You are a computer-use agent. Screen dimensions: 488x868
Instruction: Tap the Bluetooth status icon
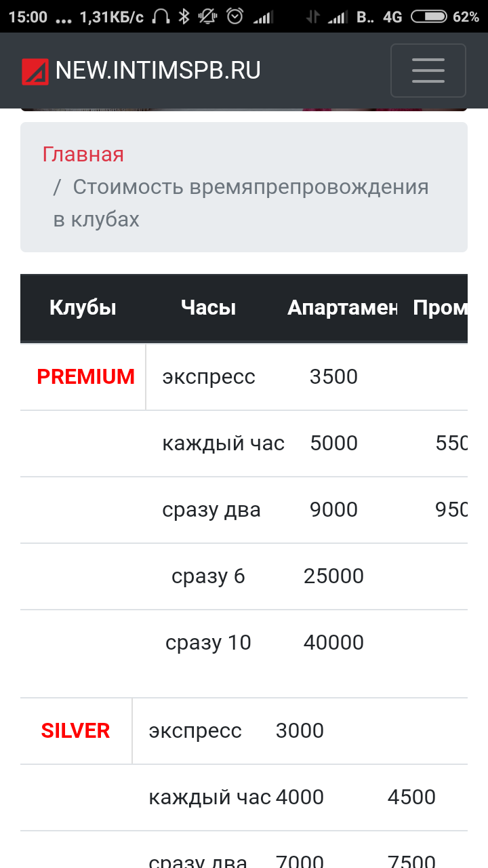184,16
